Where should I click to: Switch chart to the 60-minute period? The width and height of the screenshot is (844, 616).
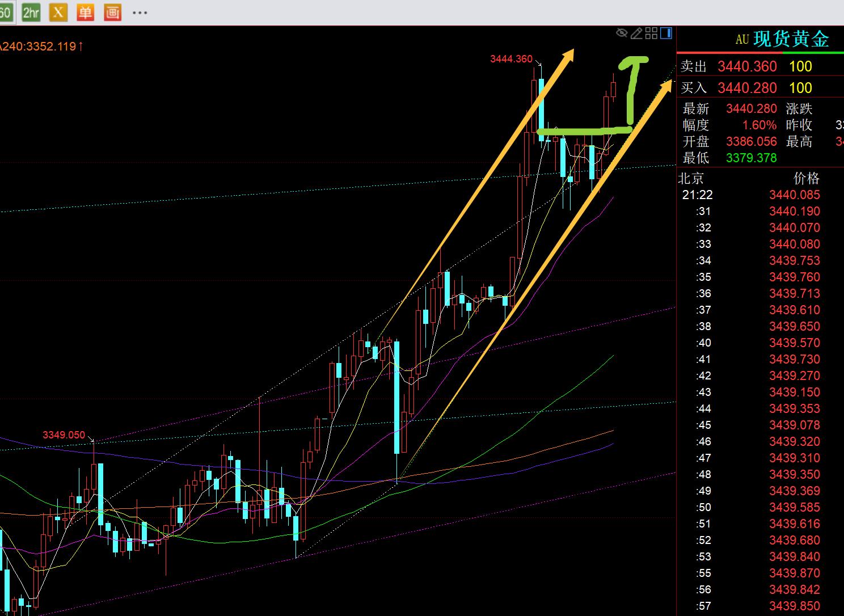point(5,12)
